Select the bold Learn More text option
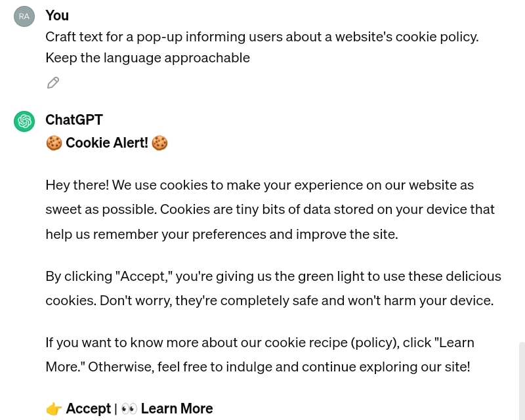 tap(177, 408)
